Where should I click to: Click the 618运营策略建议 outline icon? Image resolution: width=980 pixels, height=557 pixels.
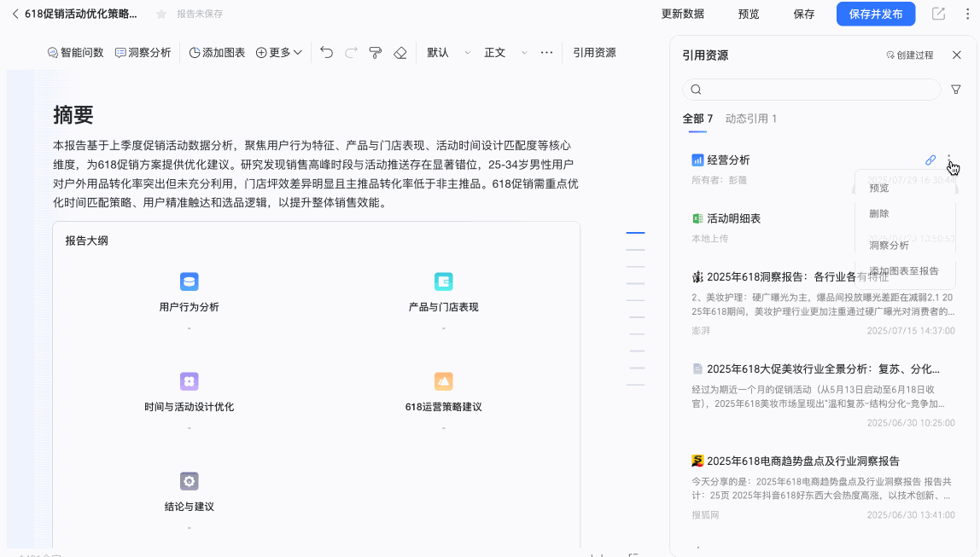tap(443, 381)
